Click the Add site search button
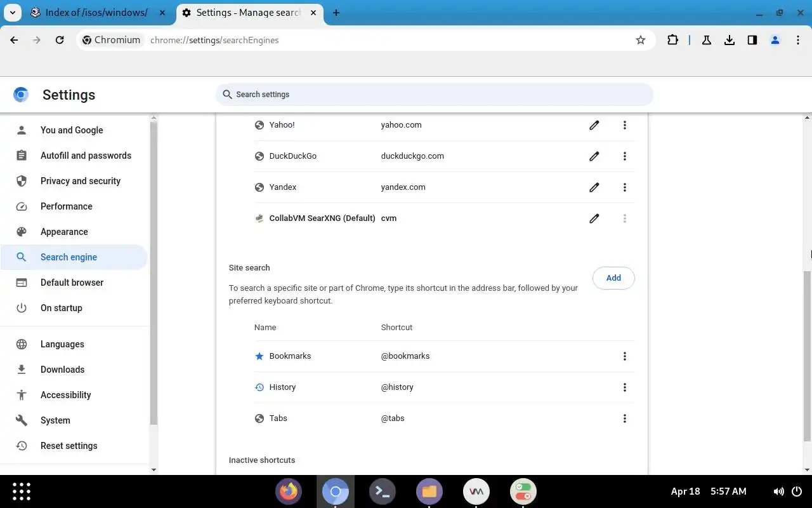Image resolution: width=812 pixels, height=508 pixels. (613, 277)
